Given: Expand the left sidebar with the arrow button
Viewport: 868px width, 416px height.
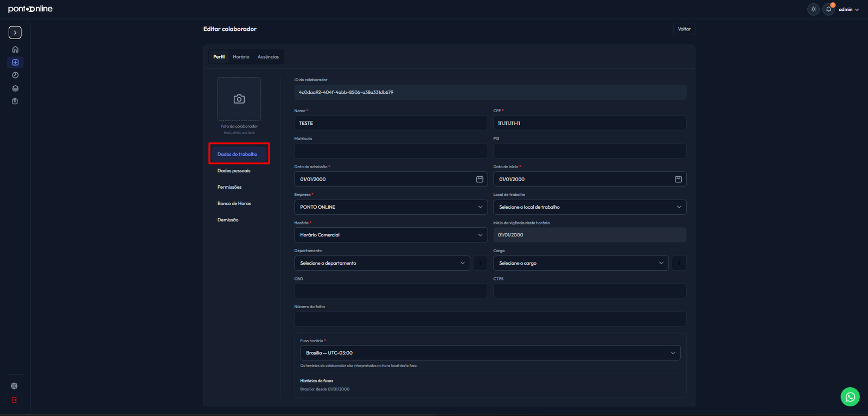Looking at the screenshot, I should pos(15,33).
